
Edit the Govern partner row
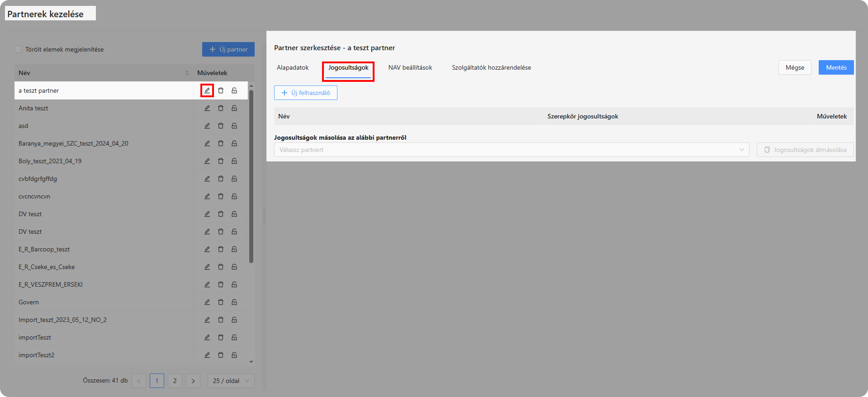pos(207,302)
